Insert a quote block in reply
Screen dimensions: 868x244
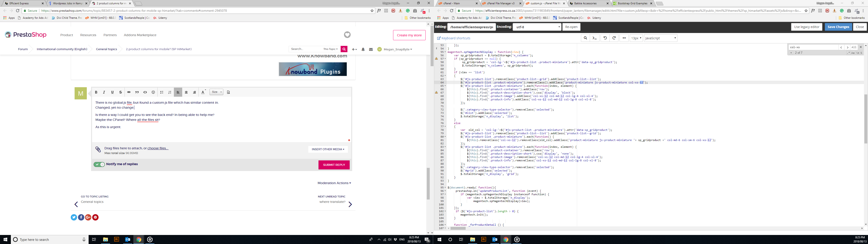coord(137,92)
